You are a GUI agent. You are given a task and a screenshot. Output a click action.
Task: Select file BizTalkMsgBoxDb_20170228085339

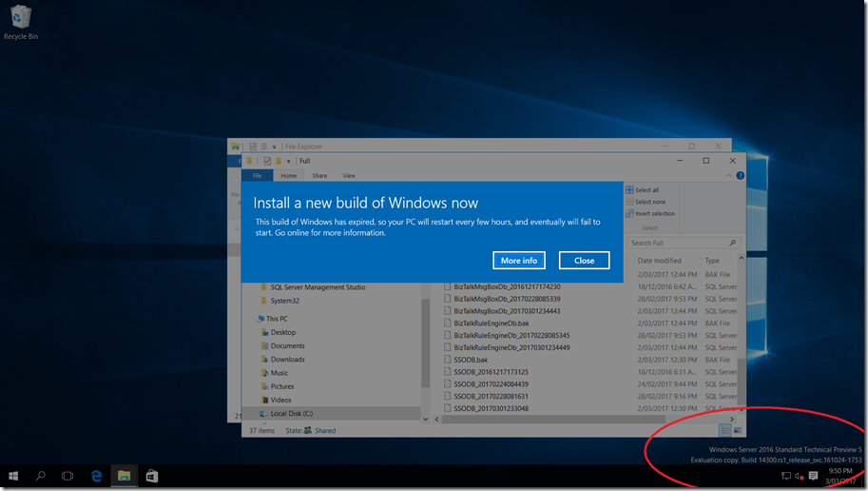click(507, 299)
